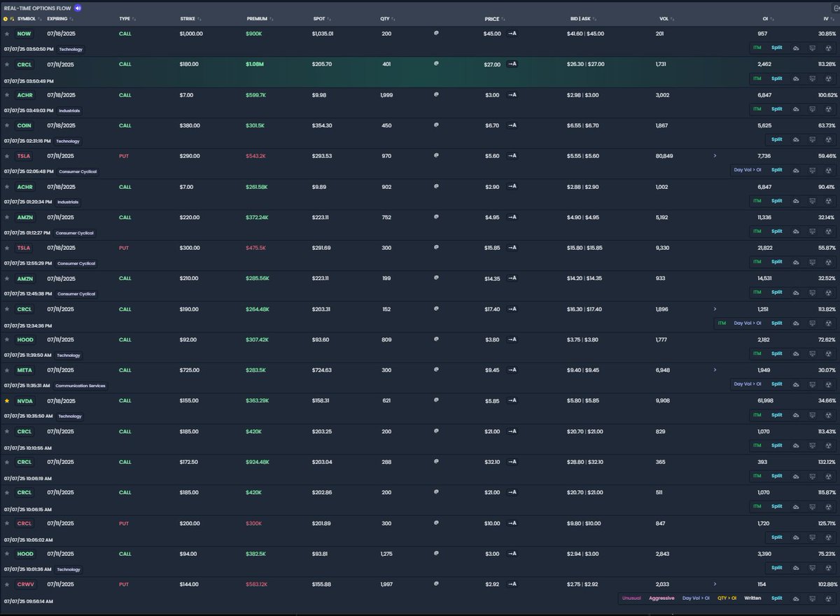Screen dimensions: 840x616
Task: Sort by the PRICE column
Action: tap(494, 19)
